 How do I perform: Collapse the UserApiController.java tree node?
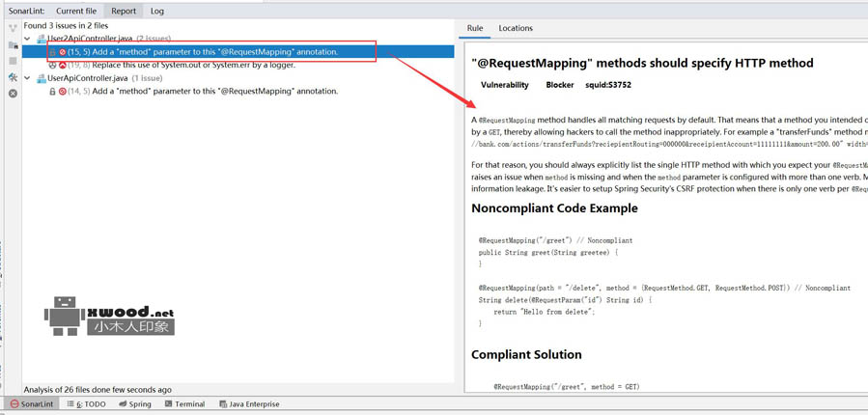[x=27, y=78]
